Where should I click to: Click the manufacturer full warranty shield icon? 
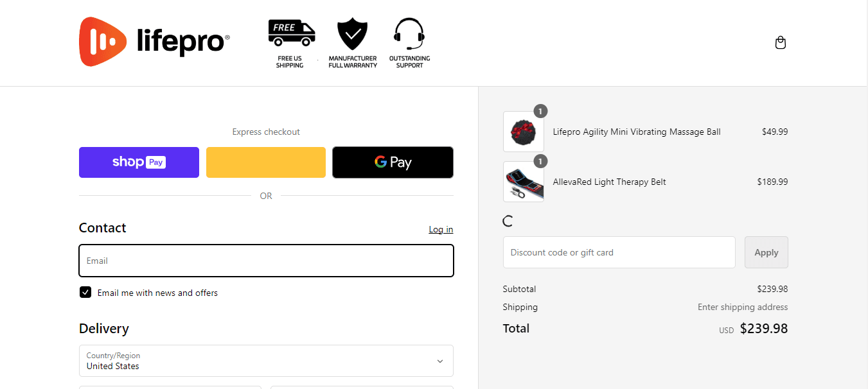pyautogui.click(x=353, y=34)
